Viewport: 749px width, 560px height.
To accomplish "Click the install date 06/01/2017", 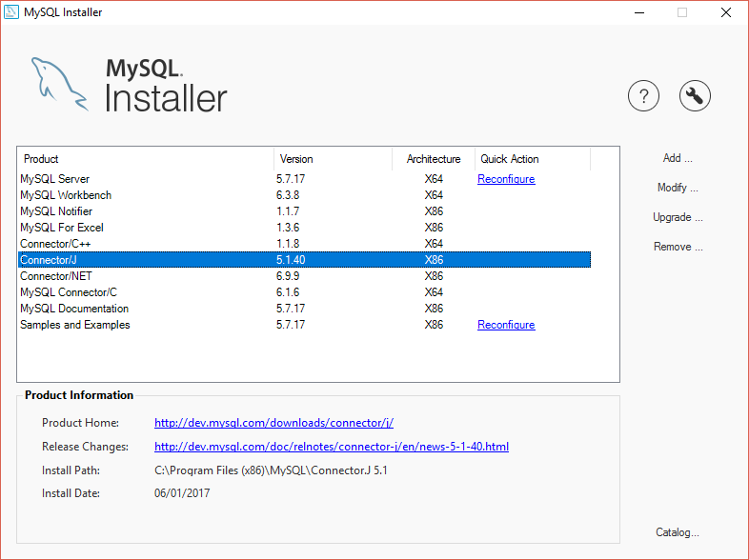I will [182, 493].
